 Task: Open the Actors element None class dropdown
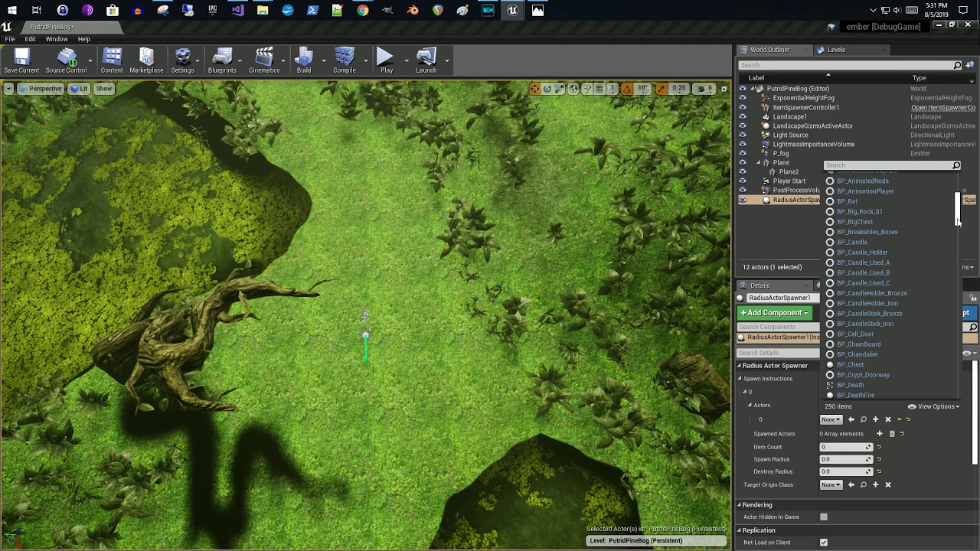(831, 419)
